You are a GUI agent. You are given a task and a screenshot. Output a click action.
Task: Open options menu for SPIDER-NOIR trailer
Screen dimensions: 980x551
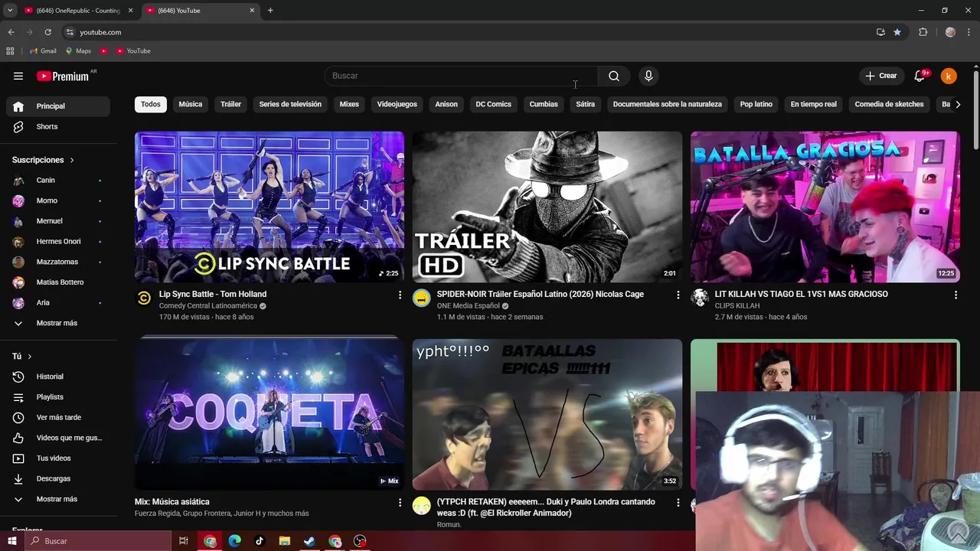[x=678, y=295]
